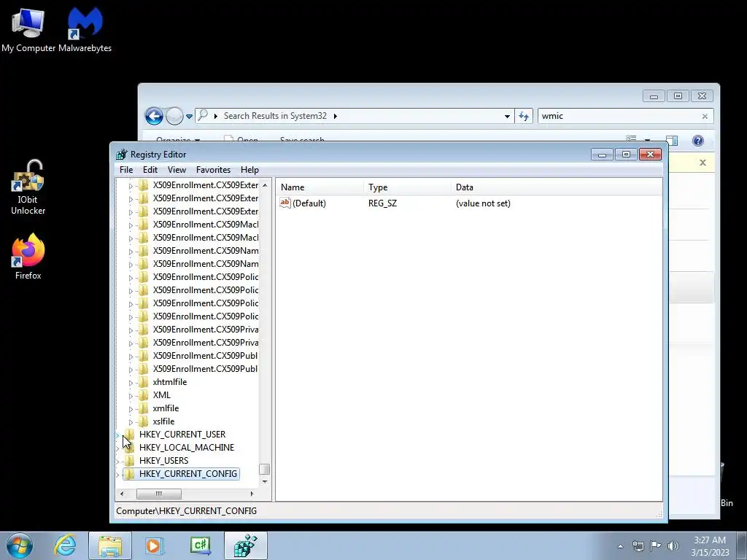Select the (Default) value string icon
This screenshot has width=747, height=560.
tap(285, 203)
